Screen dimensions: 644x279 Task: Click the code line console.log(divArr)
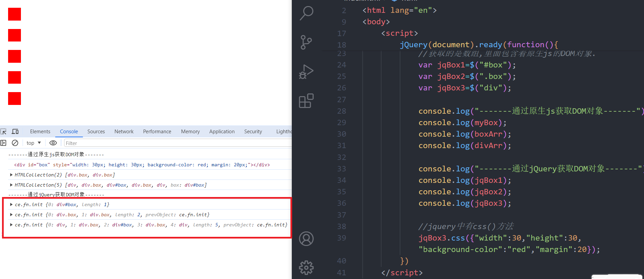[x=465, y=146]
